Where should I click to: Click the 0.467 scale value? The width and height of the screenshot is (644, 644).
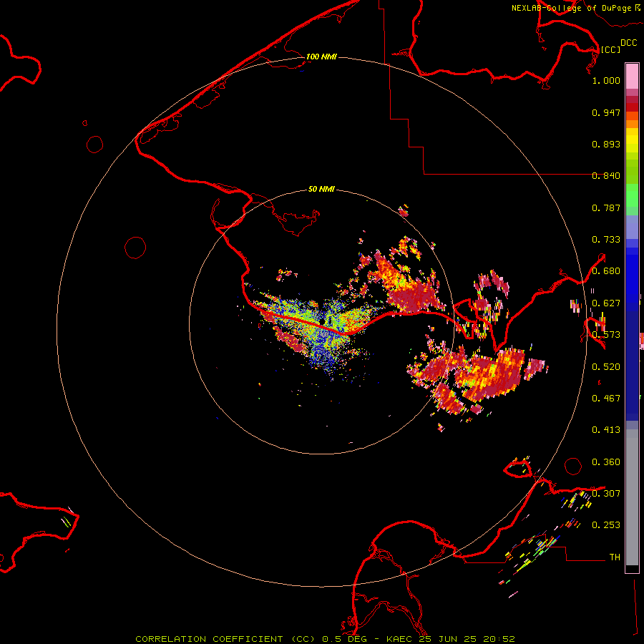606,399
